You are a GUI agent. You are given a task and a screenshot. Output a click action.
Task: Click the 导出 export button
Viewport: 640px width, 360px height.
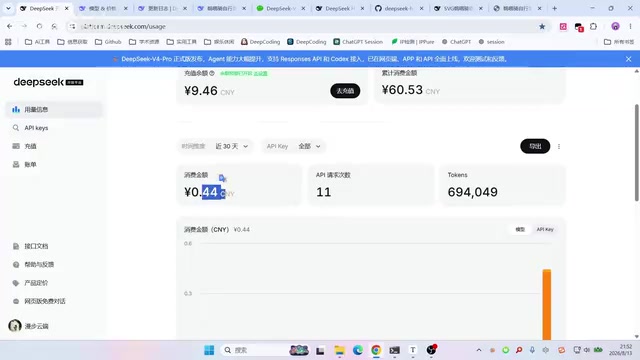(535, 146)
